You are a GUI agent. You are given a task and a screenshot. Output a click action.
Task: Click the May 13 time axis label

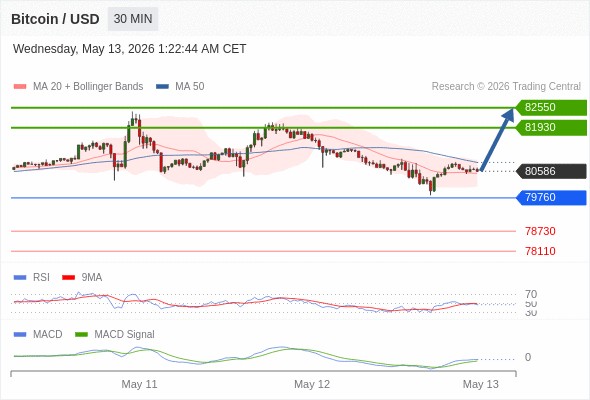coord(481,384)
